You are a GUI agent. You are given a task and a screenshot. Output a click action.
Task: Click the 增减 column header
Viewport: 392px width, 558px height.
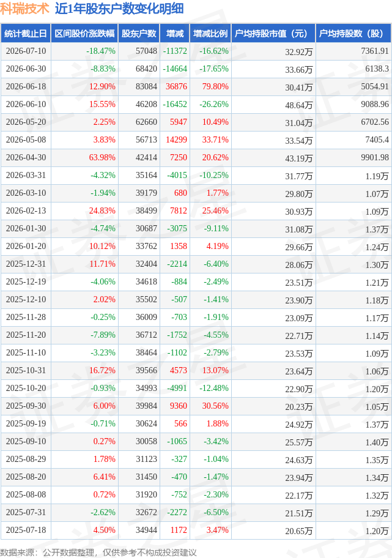pos(175,34)
